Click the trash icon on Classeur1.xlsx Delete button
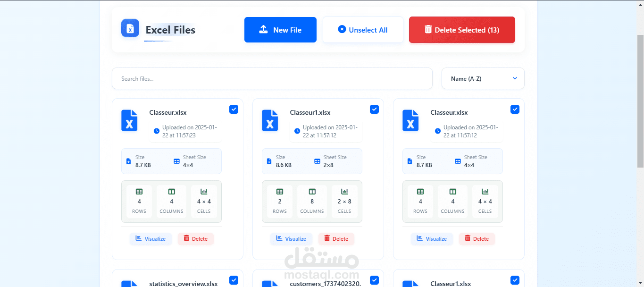644x287 pixels. pyautogui.click(x=327, y=238)
